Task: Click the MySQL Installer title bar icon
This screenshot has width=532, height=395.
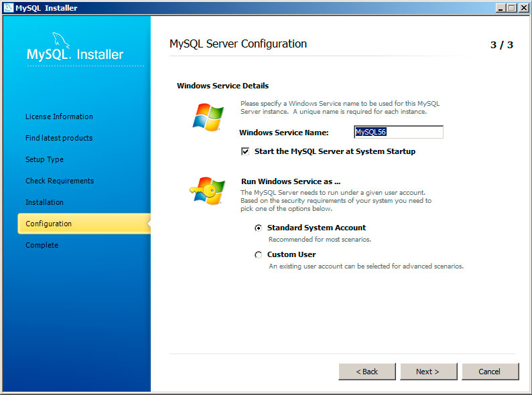Action: coord(8,7)
